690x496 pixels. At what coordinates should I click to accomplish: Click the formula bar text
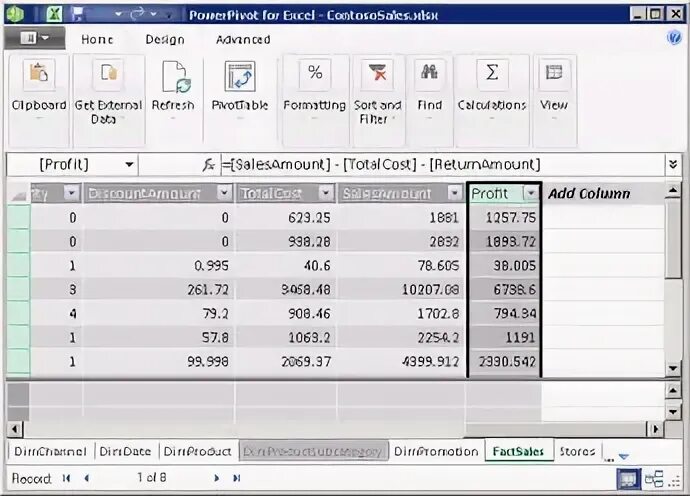(381, 165)
